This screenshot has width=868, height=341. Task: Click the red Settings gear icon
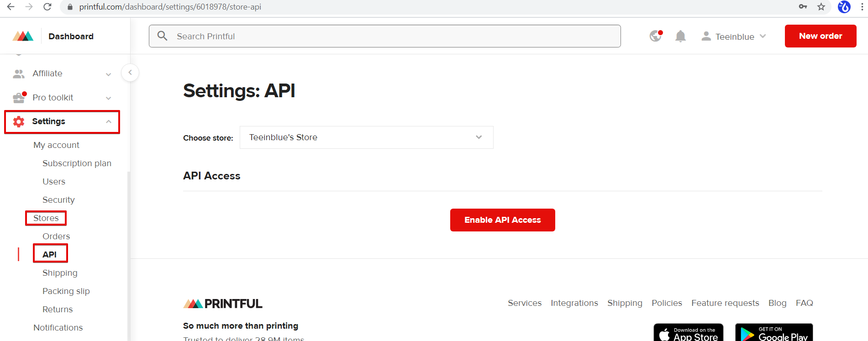click(19, 121)
